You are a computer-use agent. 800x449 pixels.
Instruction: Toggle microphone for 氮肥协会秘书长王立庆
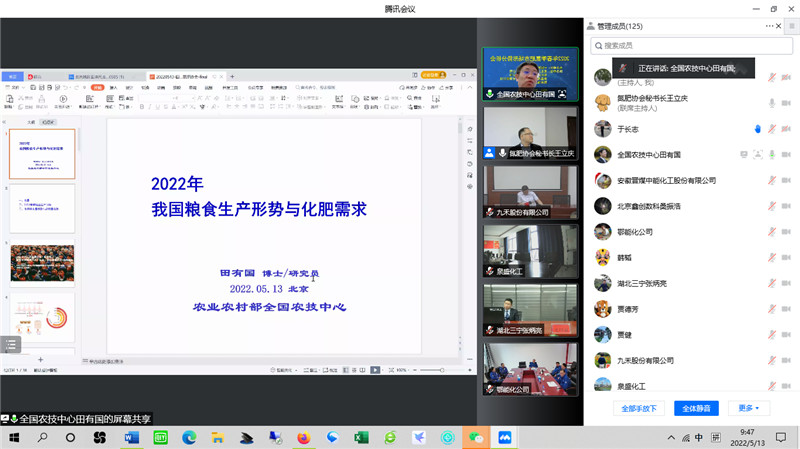coord(772,103)
